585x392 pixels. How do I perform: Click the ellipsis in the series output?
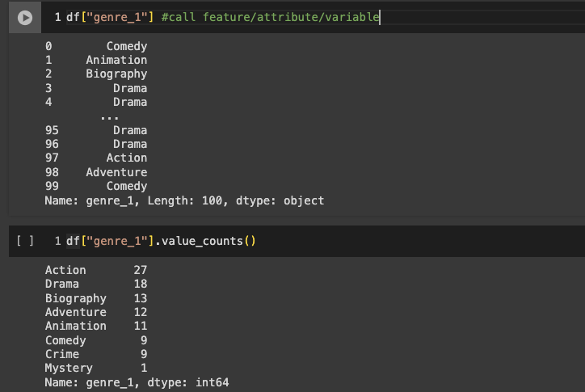click(x=110, y=118)
